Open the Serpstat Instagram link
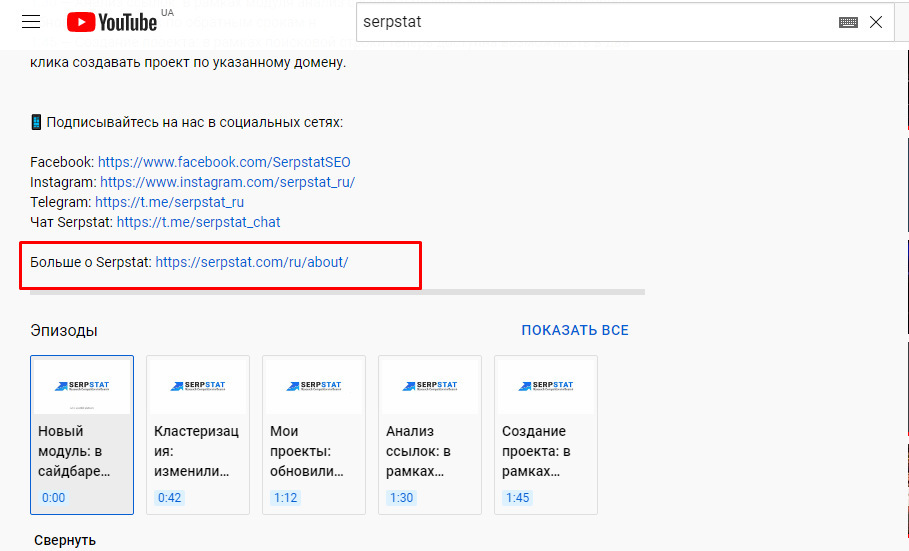The height and width of the screenshot is (551, 909). [227, 182]
